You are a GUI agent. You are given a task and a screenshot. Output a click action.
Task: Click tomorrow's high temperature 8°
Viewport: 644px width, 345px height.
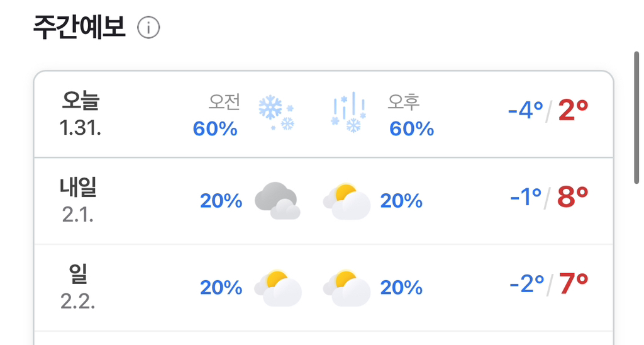pyautogui.click(x=572, y=198)
